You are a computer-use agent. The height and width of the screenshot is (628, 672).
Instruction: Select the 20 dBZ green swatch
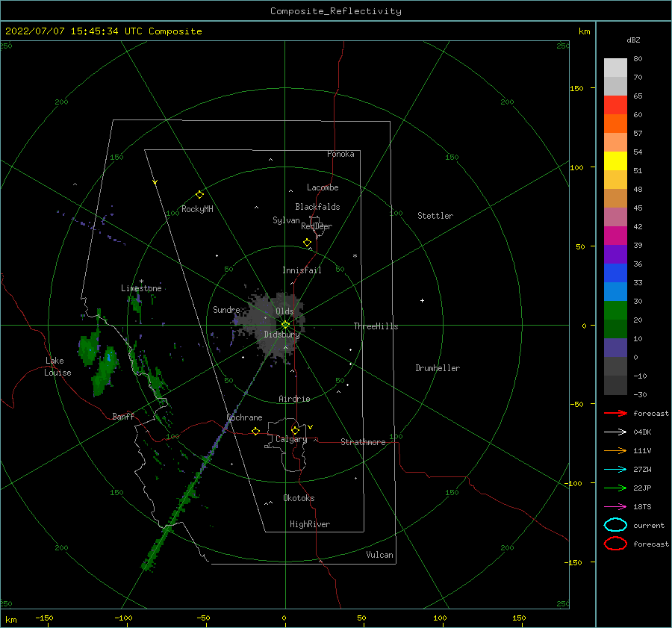615,310
